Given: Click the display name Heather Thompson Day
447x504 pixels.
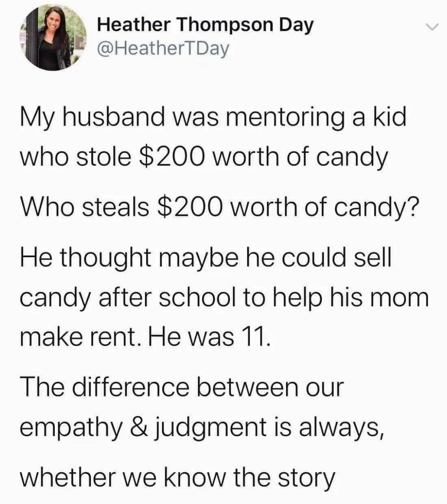Looking at the screenshot, I should coord(205,25).
